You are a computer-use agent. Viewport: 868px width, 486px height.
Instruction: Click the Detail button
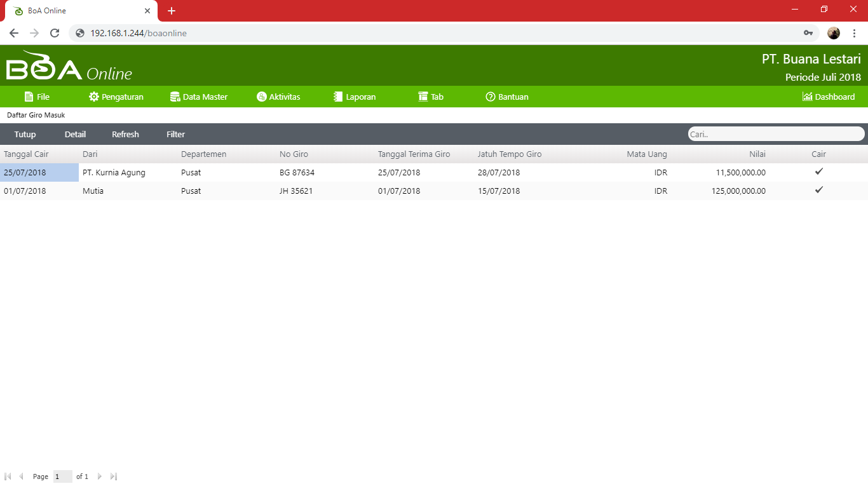(75, 134)
